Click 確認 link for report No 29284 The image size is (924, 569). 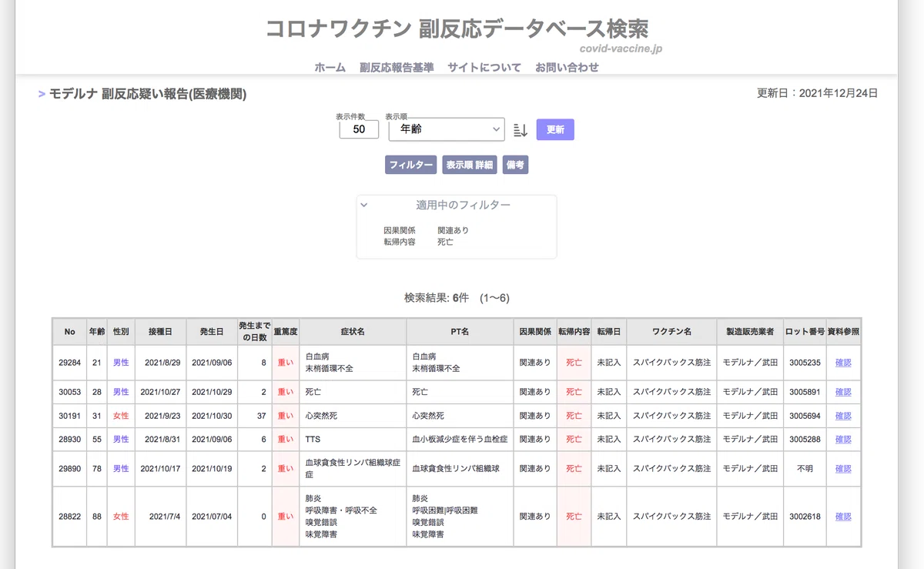tap(843, 363)
